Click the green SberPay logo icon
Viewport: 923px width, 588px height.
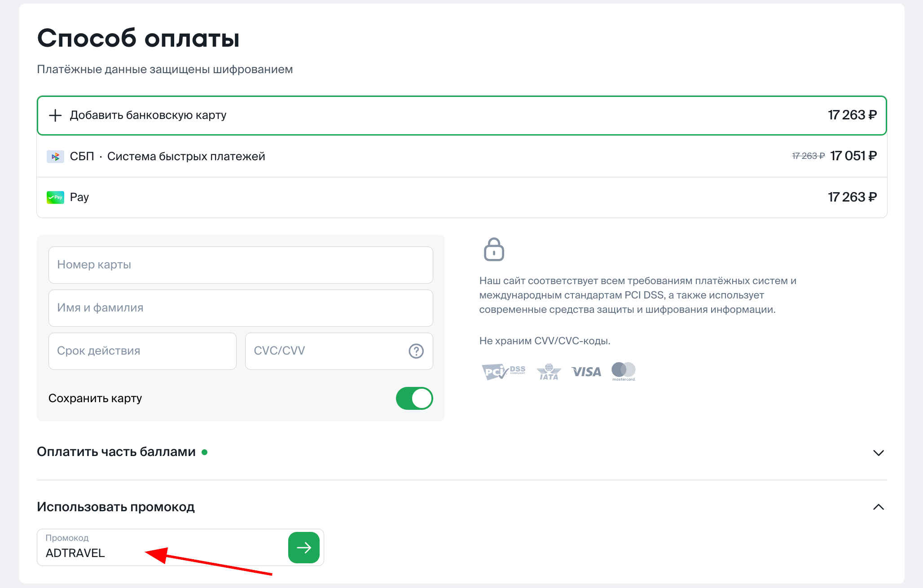pyautogui.click(x=55, y=197)
